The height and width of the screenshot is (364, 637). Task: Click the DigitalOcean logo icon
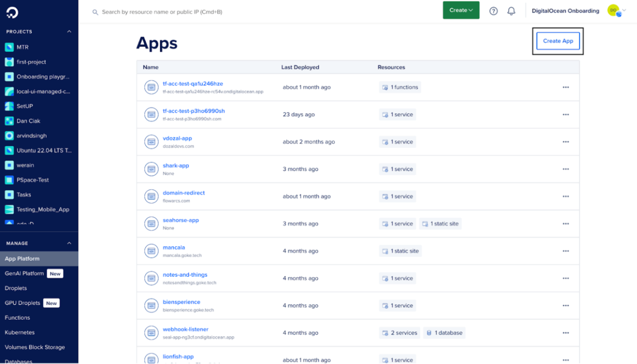pos(12,12)
